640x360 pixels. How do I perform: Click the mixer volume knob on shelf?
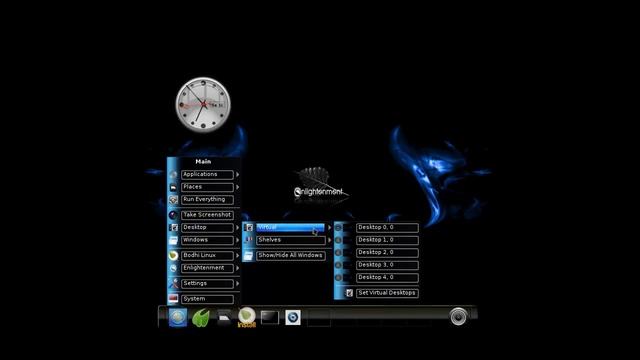[x=458, y=317]
